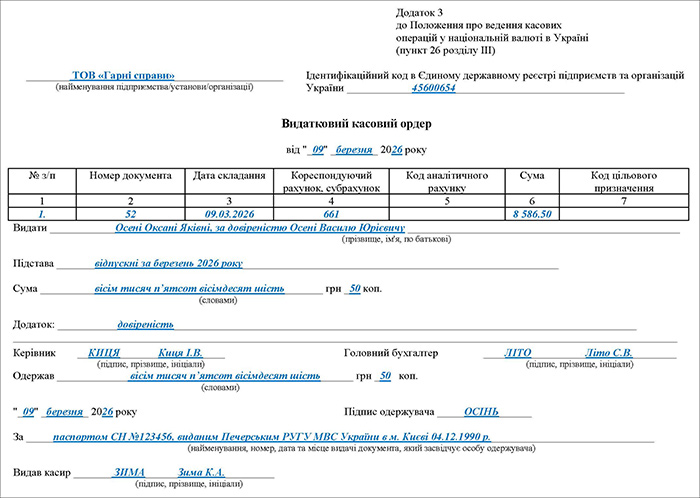Click the Номер документа column header
The width and height of the screenshot is (700, 498).
[x=131, y=176]
